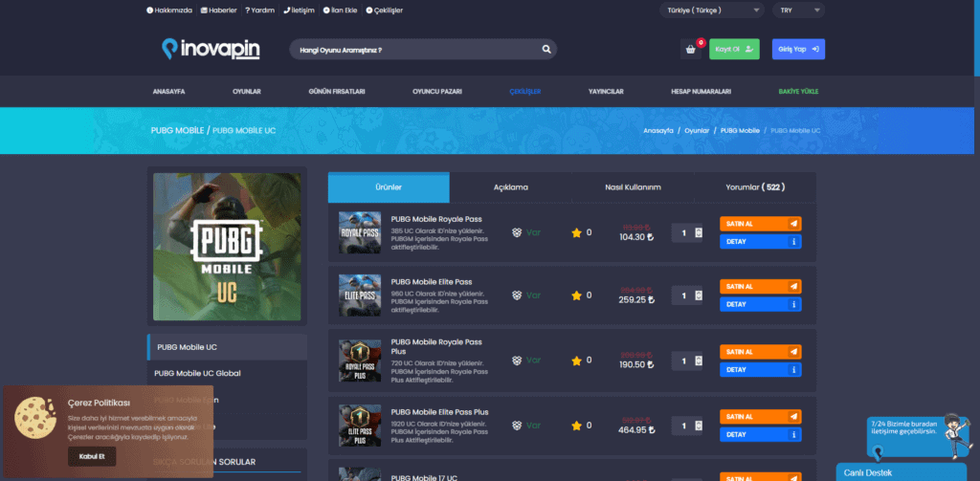Click the Giriş Yap button

point(798,50)
